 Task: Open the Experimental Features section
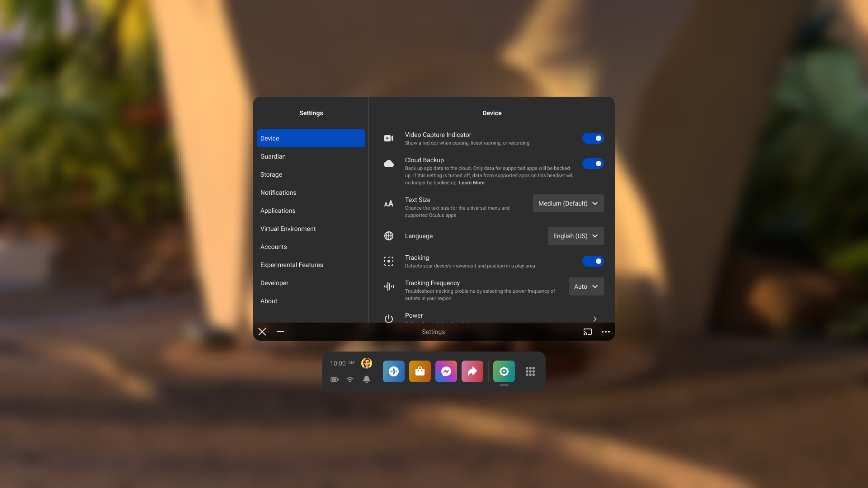pyautogui.click(x=292, y=264)
